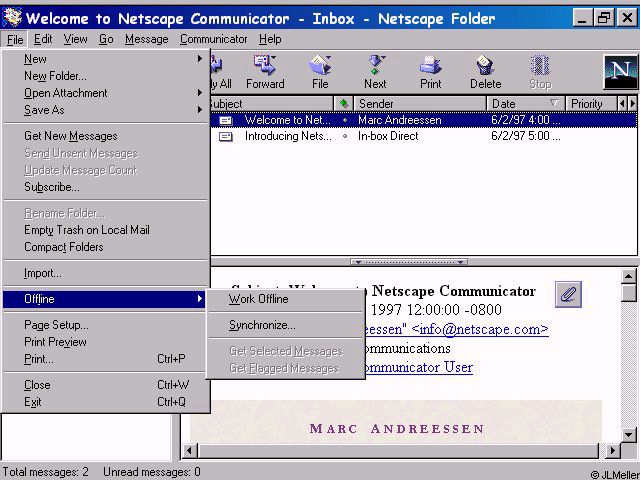The height and width of the screenshot is (480, 640).
Task: Open the paperclip attachment icon
Action: click(x=568, y=294)
